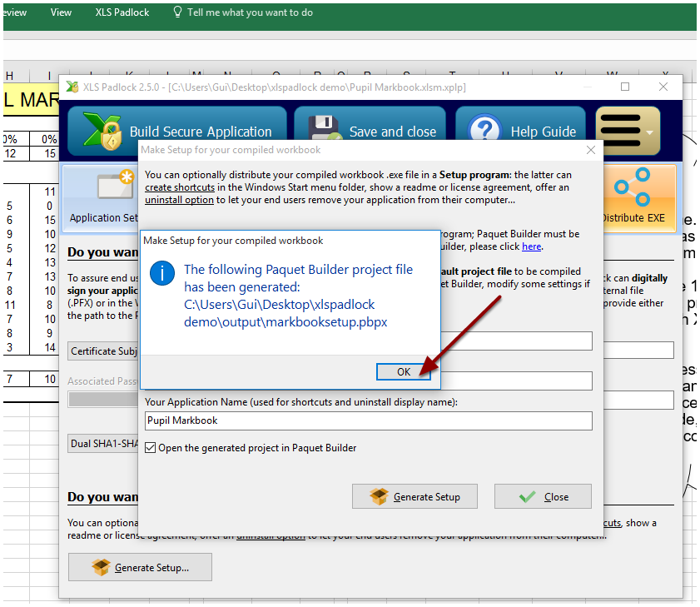Maximize the XLS Padlock window

(x=625, y=87)
